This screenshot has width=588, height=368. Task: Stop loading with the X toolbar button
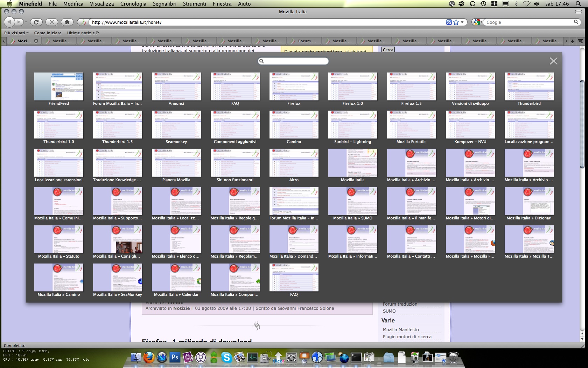coord(52,22)
